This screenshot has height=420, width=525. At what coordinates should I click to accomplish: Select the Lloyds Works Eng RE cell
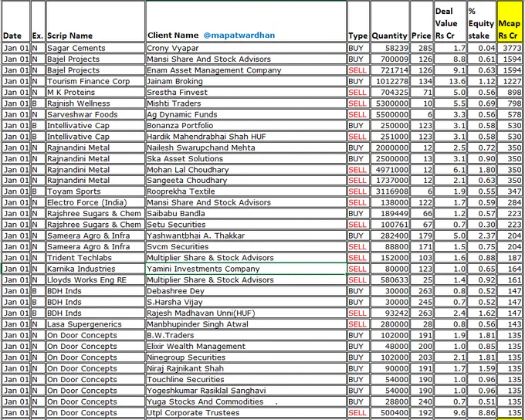96,279
